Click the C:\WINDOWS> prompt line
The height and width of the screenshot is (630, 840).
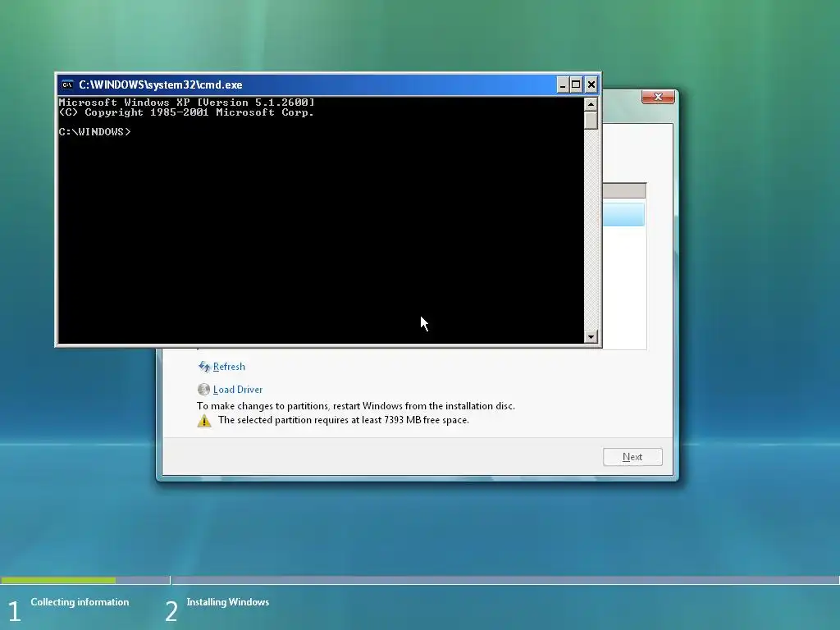pos(95,132)
